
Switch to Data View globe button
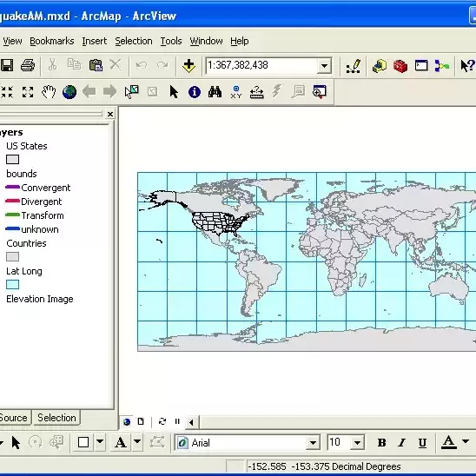point(127,421)
